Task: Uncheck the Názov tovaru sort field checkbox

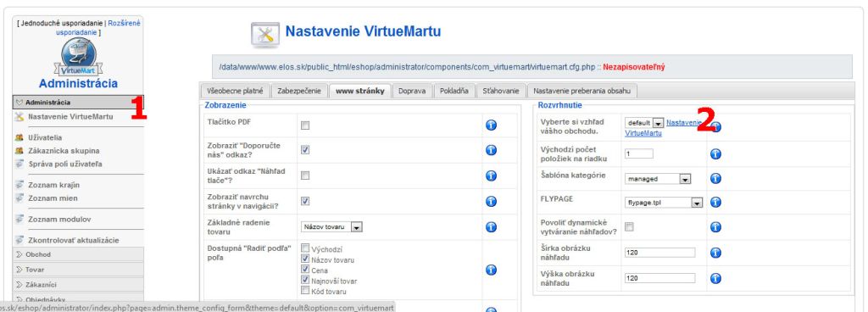Action: 305,259
